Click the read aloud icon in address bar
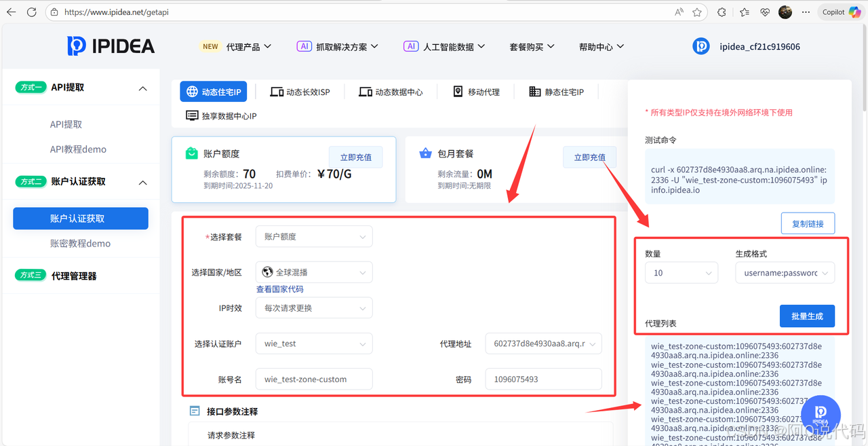 679,12
